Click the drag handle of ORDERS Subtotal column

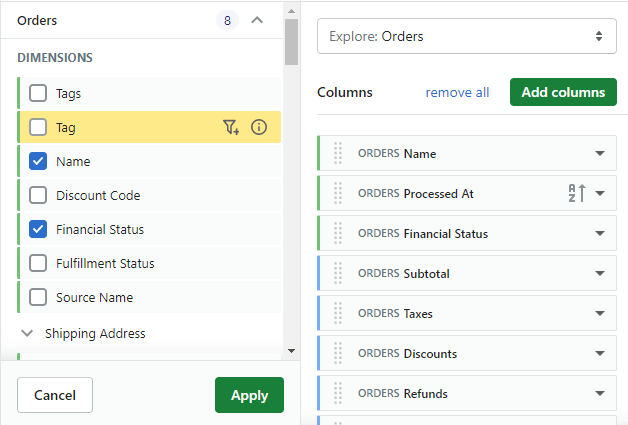[x=338, y=273]
